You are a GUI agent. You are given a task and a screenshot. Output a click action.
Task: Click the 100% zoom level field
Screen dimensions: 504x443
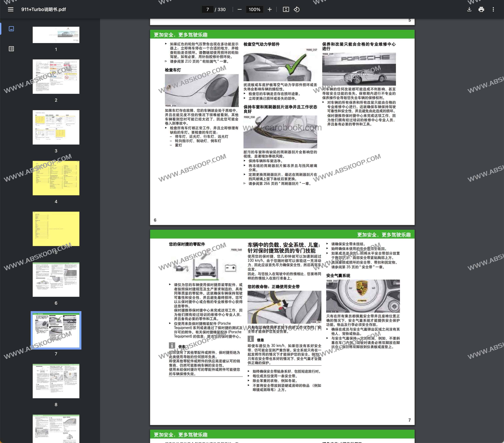click(x=254, y=9)
